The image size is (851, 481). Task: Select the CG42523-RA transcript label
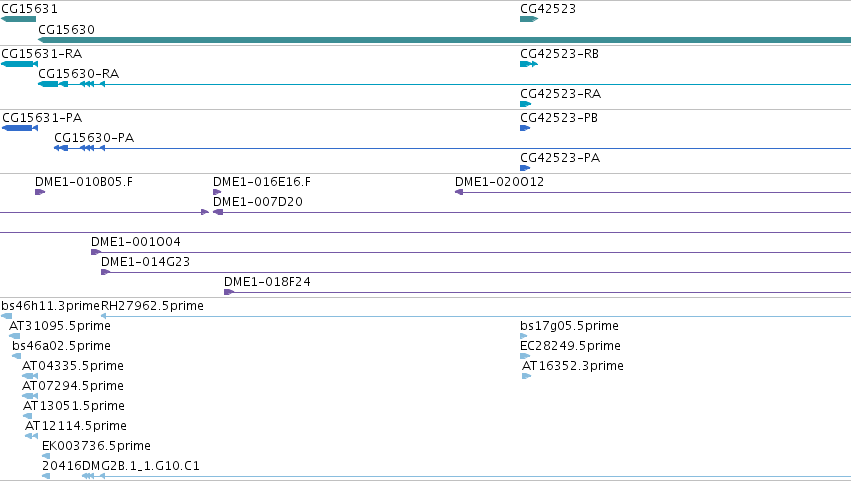pyautogui.click(x=560, y=94)
